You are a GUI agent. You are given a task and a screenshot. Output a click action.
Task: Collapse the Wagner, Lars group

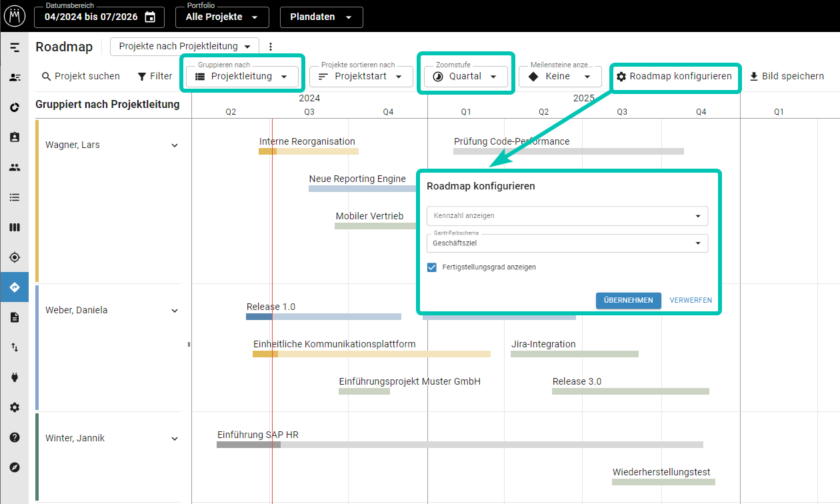tap(174, 145)
